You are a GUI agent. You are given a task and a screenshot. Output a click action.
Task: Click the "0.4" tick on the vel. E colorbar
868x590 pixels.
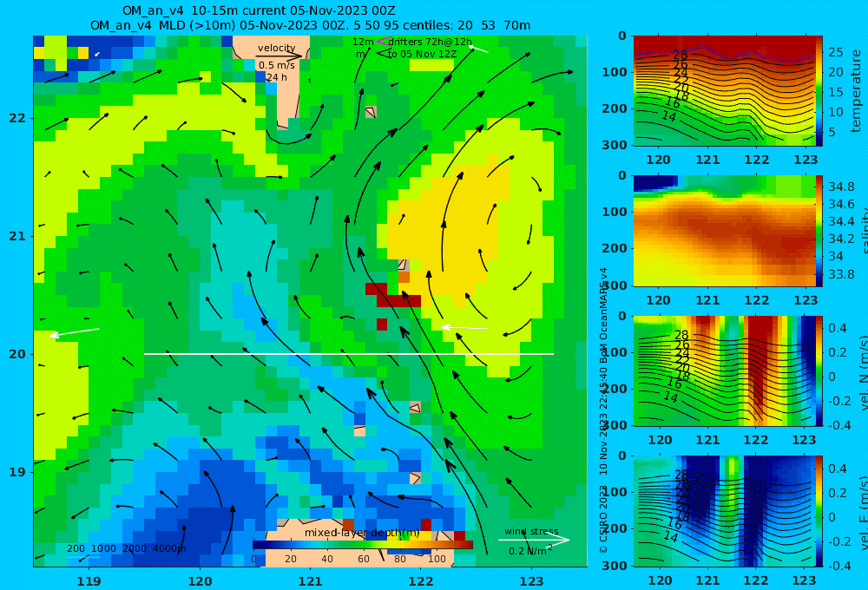coord(837,469)
